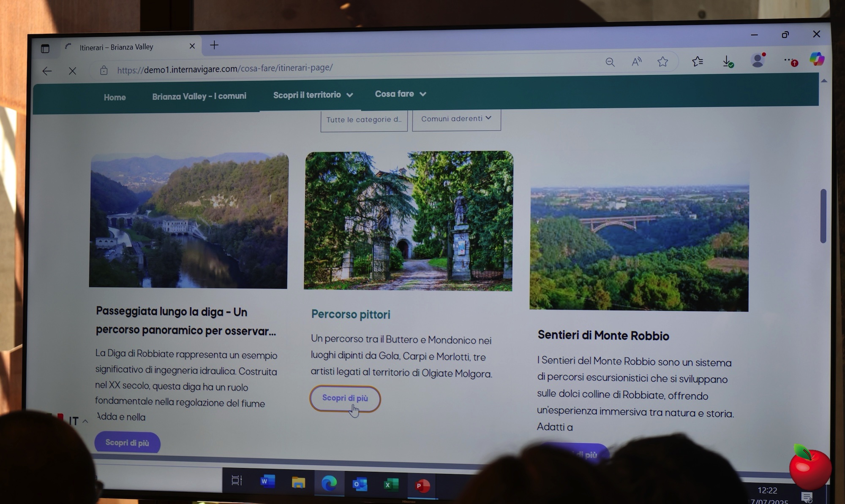The width and height of the screenshot is (845, 504).
Task: Open Outlook from the taskbar
Action: coord(360,484)
